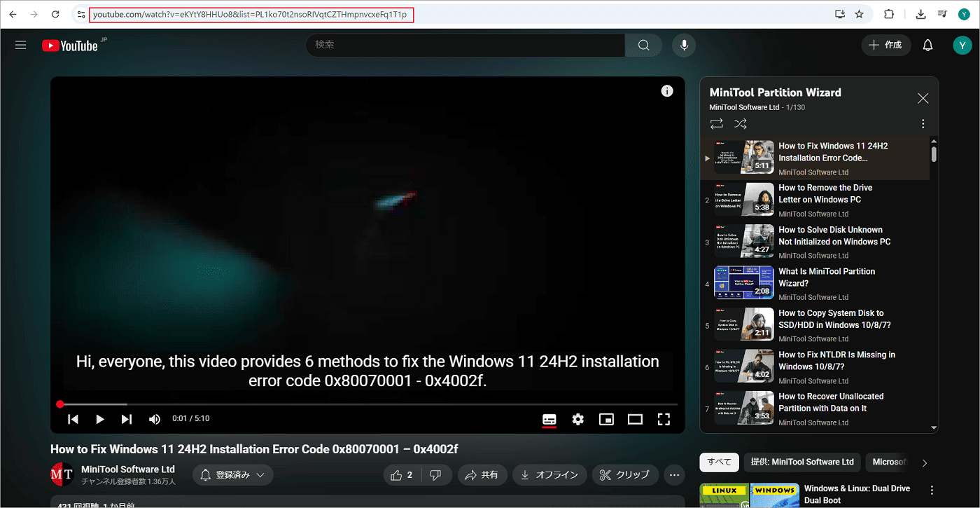Open playlist three-dot options menu
This screenshot has width=980, height=508.
coord(923,124)
